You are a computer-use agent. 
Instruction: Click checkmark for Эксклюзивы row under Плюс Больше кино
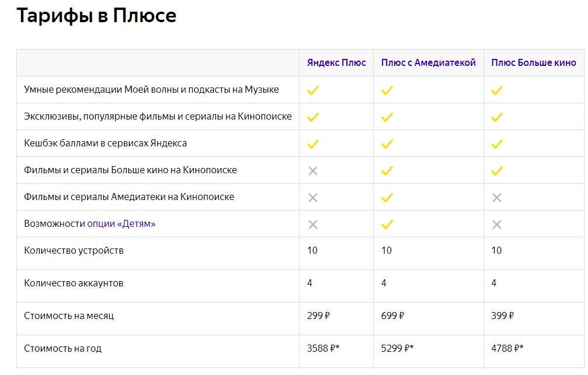pos(497,117)
